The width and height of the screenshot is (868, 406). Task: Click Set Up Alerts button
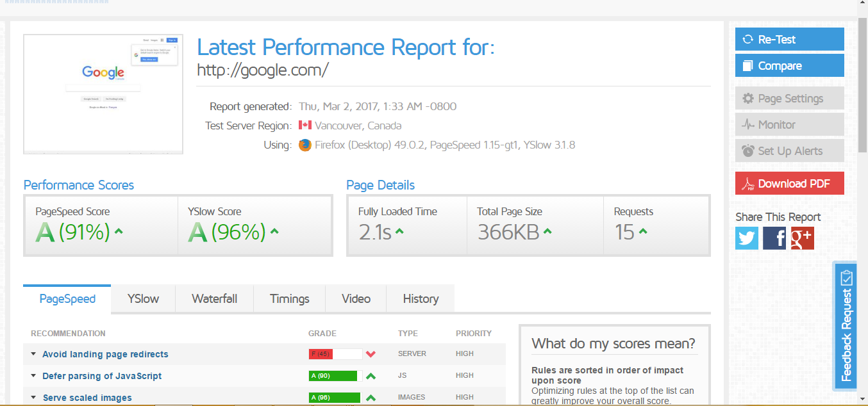coord(790,150)
